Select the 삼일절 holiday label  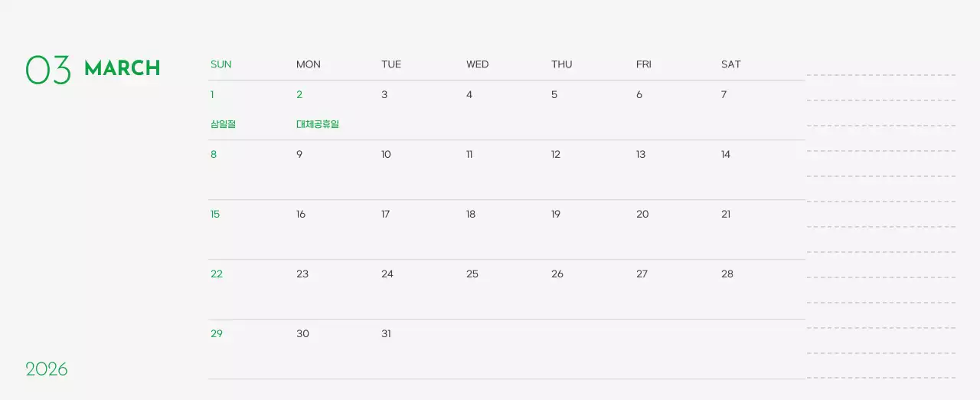tap(223, 124)
